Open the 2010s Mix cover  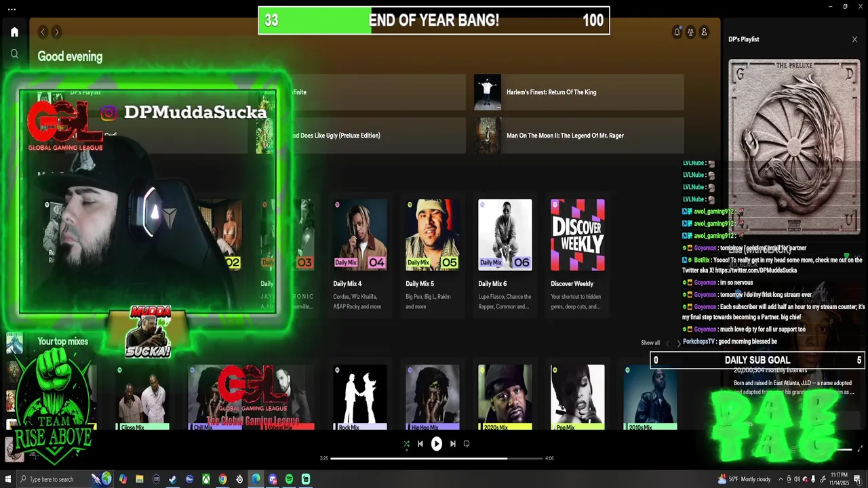pyautogui.click(x=650, y=397)
